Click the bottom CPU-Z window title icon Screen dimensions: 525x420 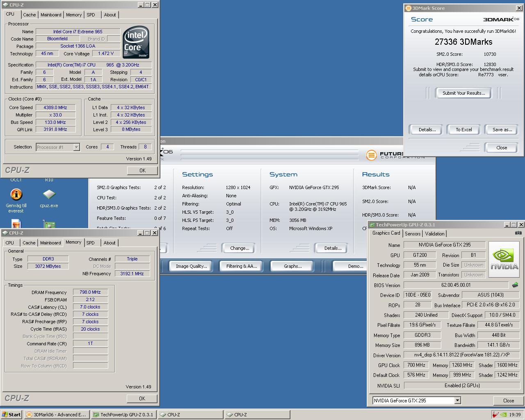(5, 233)
